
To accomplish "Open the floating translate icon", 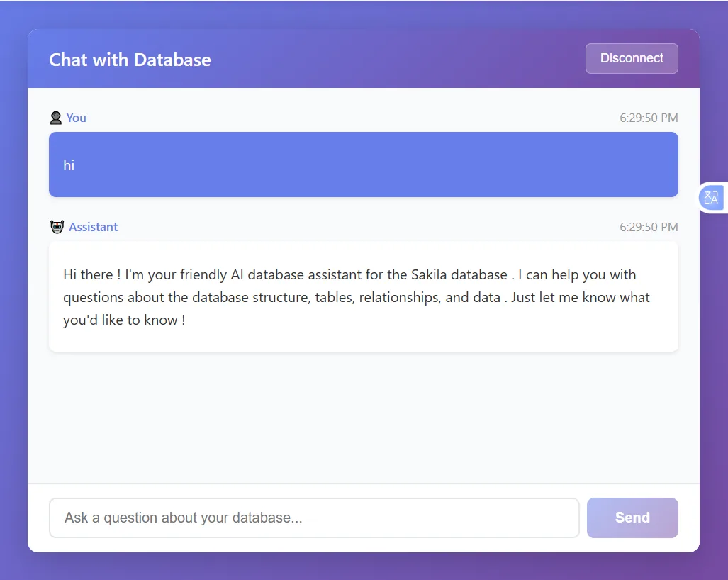I will point(711,198).
